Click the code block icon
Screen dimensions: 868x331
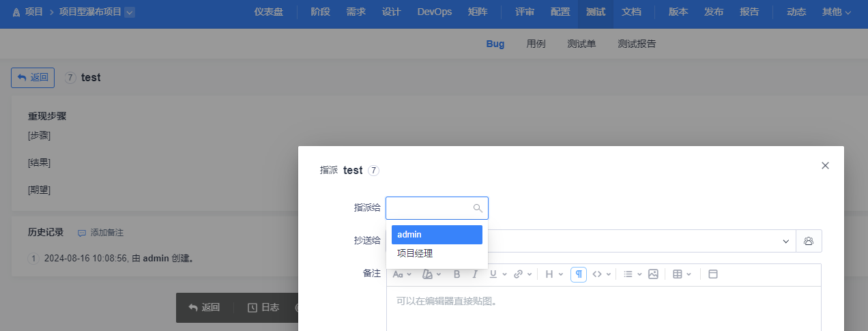[x=597, y=274]
